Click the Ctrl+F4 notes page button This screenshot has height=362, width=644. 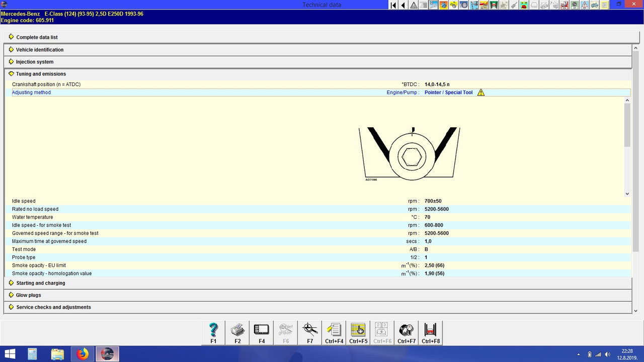[x=334, y=333]
